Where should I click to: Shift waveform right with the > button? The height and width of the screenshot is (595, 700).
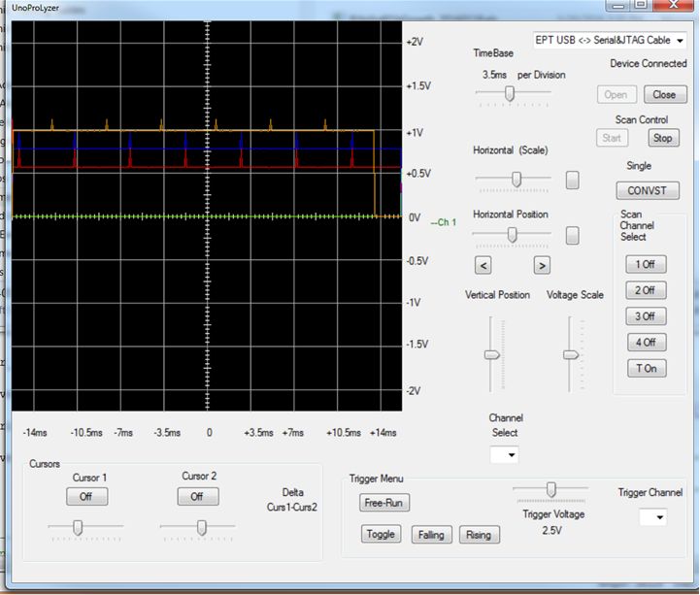[x=542, y=266]
